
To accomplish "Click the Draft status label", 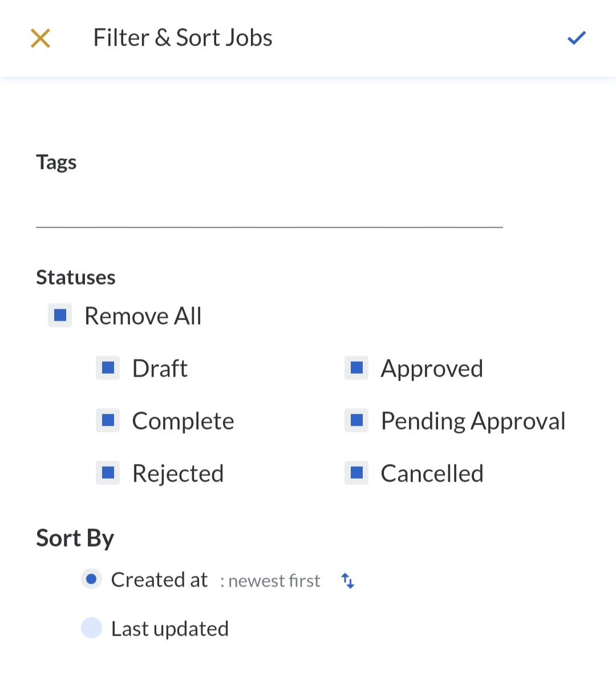I will point(160,369).
